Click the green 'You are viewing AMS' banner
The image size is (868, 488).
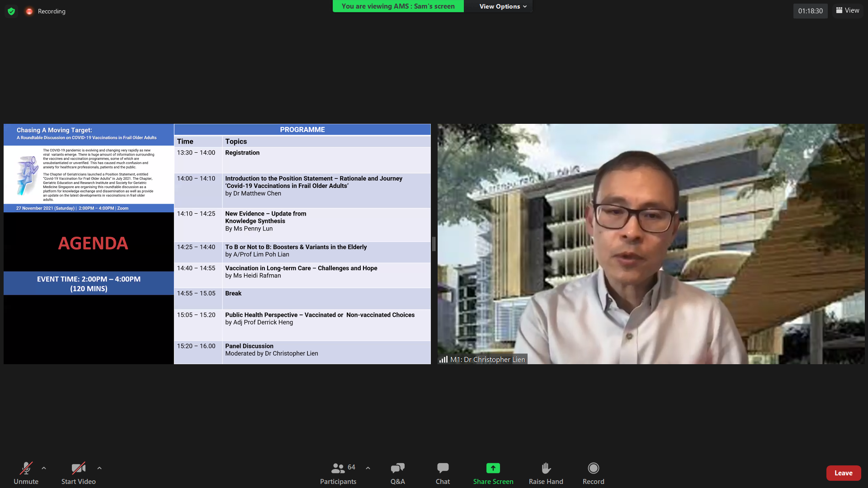click(398, 6)
